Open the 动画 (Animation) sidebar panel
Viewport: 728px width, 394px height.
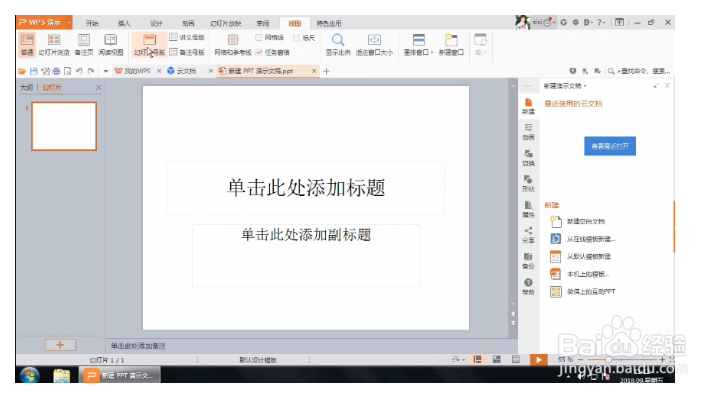pyautogui.click(x=528, y=132)
